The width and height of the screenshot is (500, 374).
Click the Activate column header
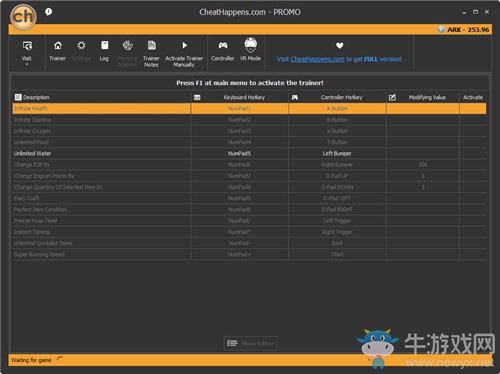pyautogui.click(x=473, y=97)
